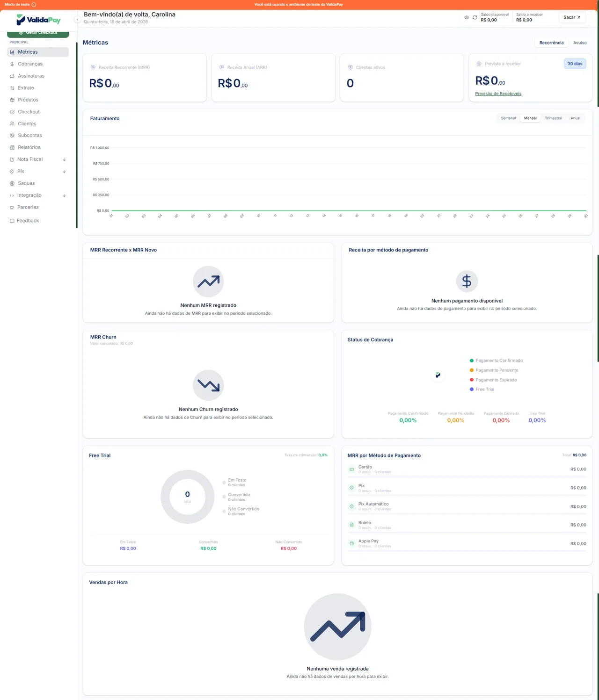This screenshot has width=599, height=700.
Task: Open the Previsão de Recebíveis link
Action: pyautogui.click(x=498, y=94)
